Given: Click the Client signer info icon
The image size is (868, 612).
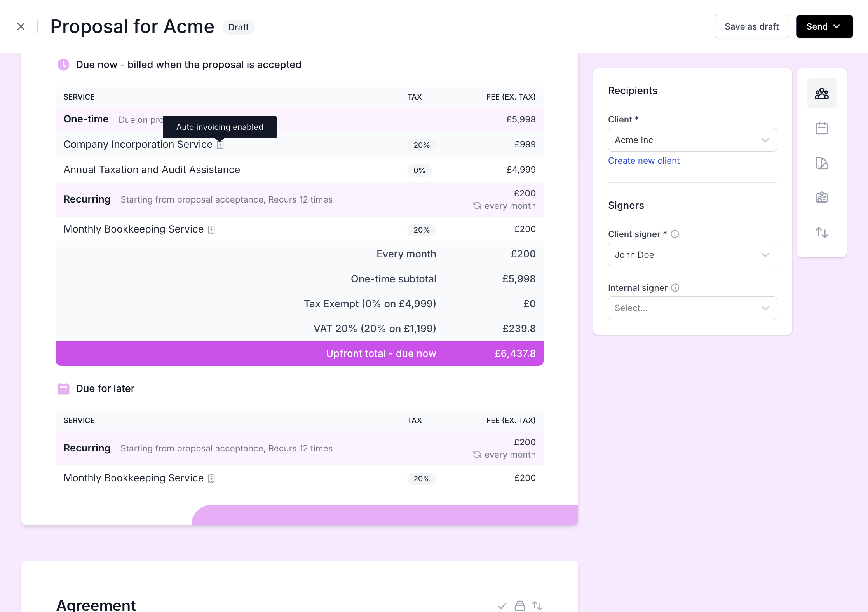Looking at the screenshot, I should pos(675,234).
